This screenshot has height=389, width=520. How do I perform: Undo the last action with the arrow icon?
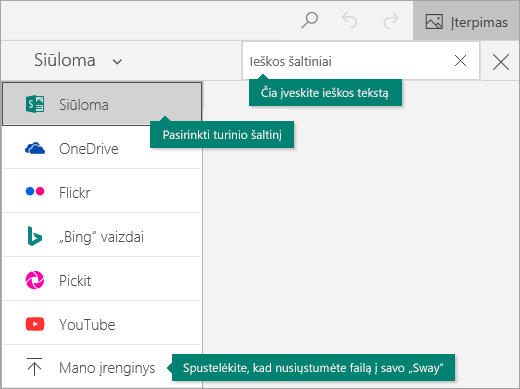tap(349, 21)
